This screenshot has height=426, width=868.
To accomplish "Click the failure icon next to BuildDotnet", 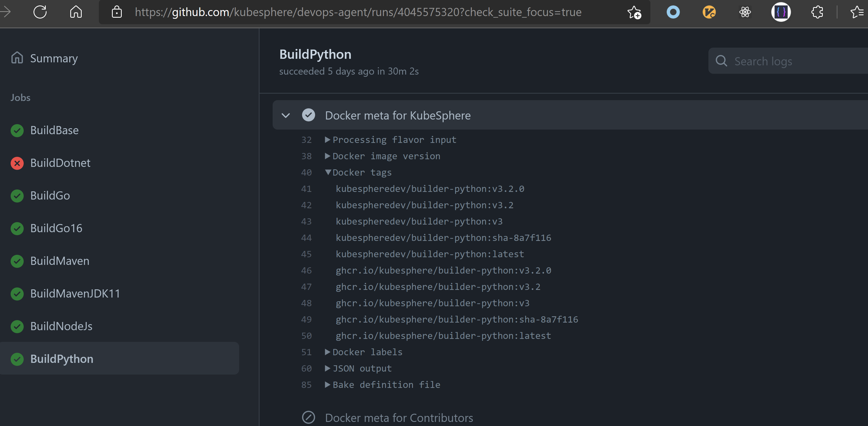I will (x=17, y=163).
